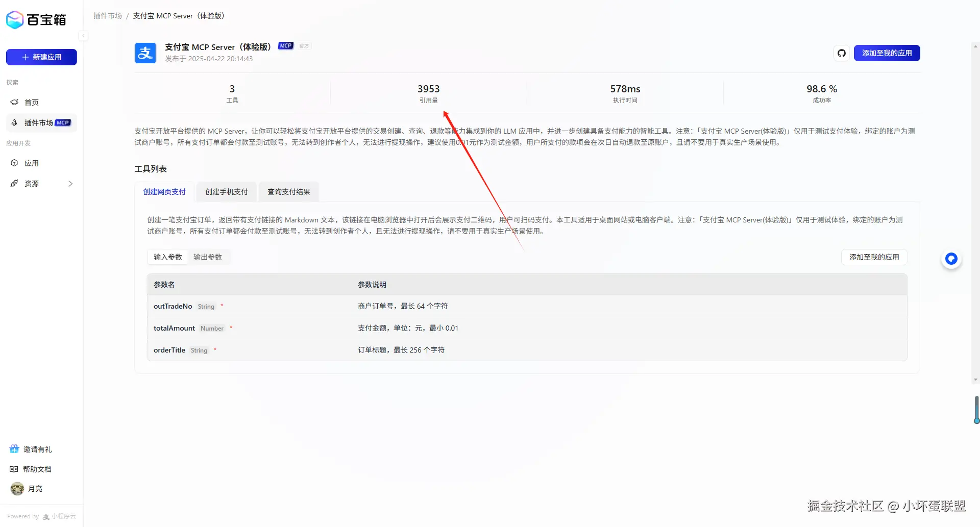
Task: Create a new app with 新建应用
Action: [41, 57]
